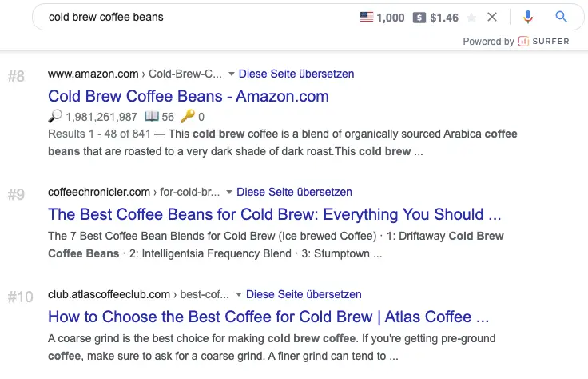This screenshot has width=588, height=379.
Task: Click the Surfer logo icon
Action: click(x=523, y=41)
